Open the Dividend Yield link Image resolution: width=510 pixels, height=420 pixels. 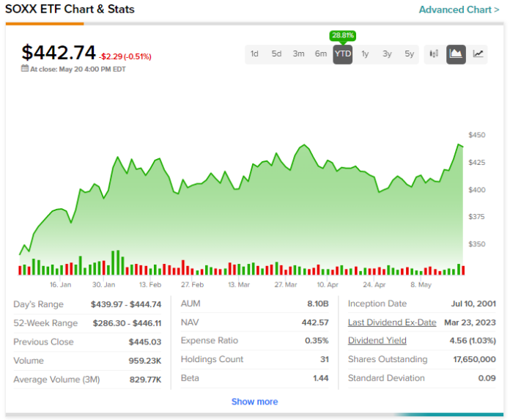376,341
